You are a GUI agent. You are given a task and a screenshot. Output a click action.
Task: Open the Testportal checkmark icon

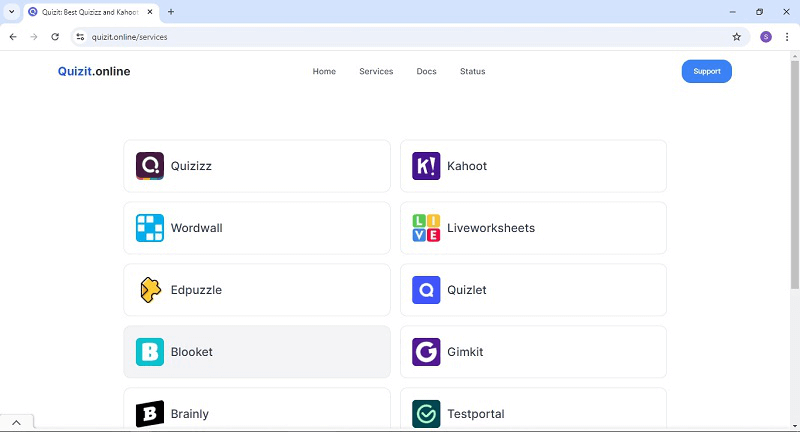[x=426, y=413]
